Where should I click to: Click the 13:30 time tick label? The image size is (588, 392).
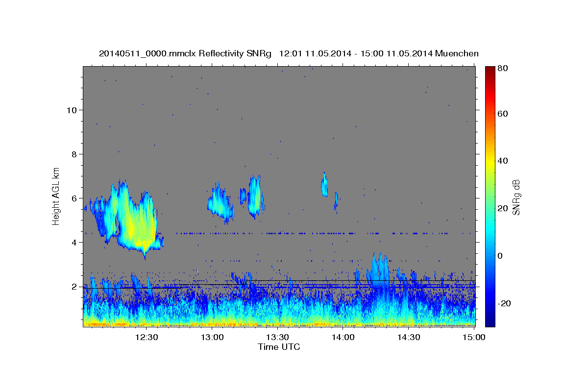tap(277, 338)
